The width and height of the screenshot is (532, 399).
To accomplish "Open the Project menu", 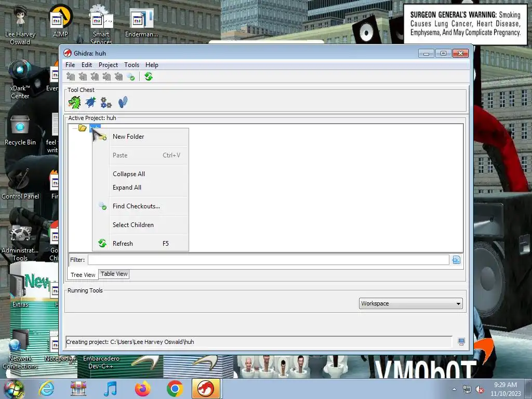I will point(108,65).
